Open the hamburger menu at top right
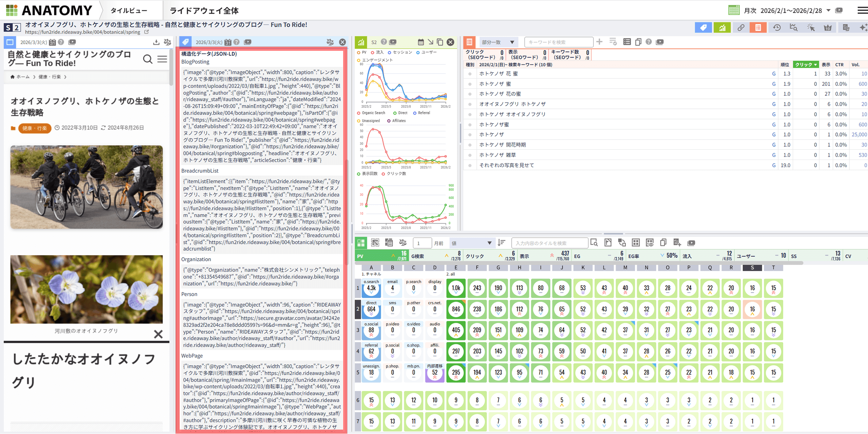Screen dimensions: 868x434 point(862,10)
